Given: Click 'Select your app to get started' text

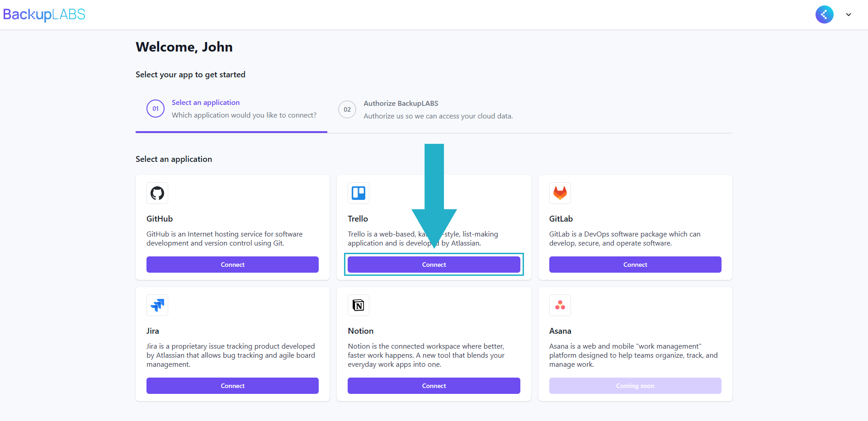Looking at the screenshot, I should click(190, 75).
